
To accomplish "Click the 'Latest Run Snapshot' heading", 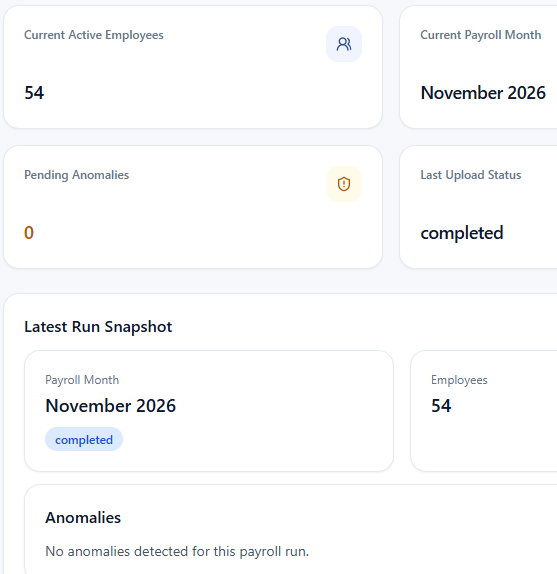I will 98,327.
